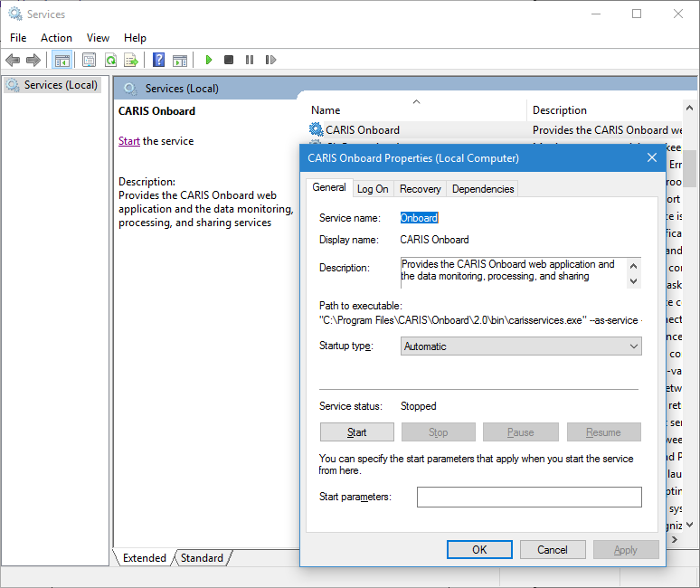
Task: Go to the Dependencies tab
Action: coord(483,189)
